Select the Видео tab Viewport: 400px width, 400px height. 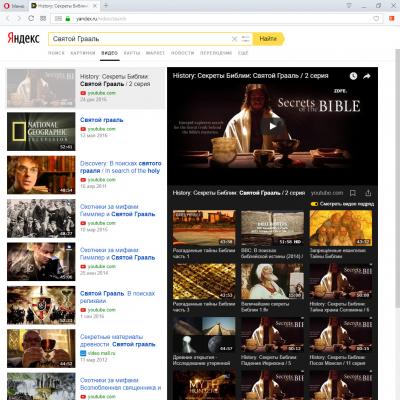point(110,53)
